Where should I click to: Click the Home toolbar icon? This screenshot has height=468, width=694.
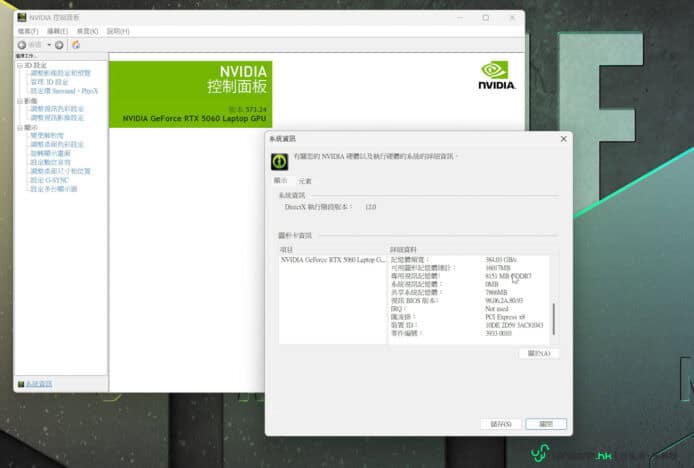tap(76, 45)
